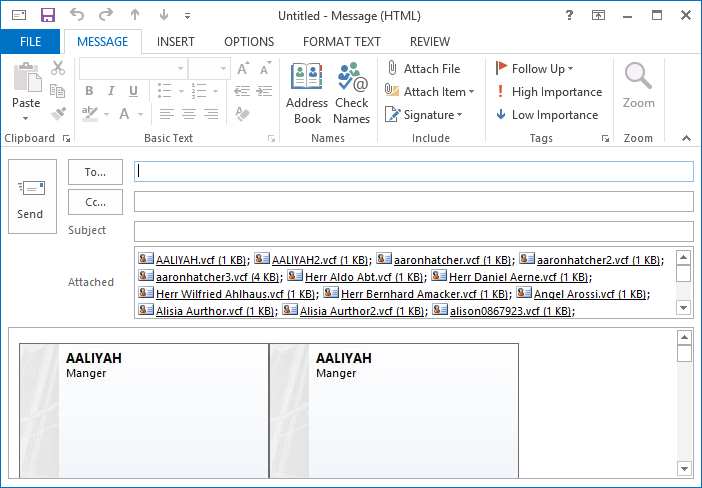Set Low Importance tag
Viewport: 702px width, 488px height.
[547, 115]
